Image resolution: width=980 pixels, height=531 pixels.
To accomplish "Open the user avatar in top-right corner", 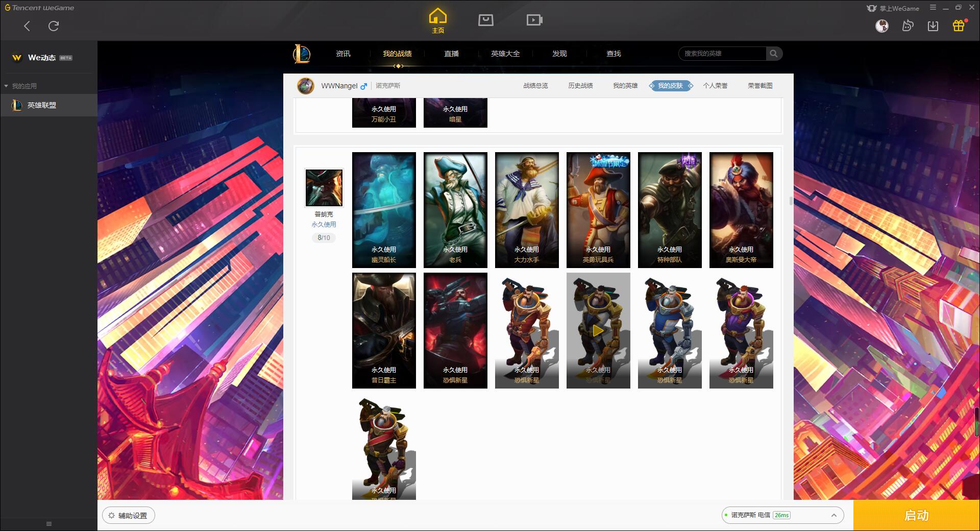I will pos(882,26).
